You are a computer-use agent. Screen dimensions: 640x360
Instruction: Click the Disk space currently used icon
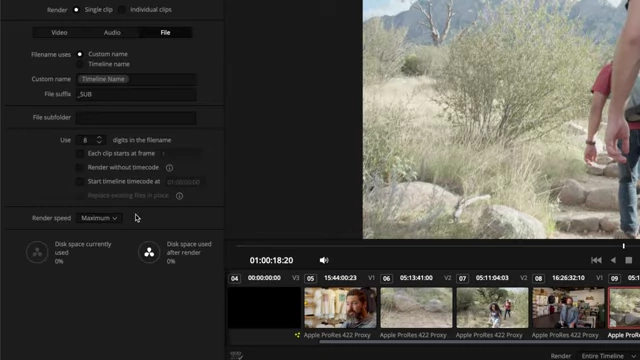(x=37, y=252)
